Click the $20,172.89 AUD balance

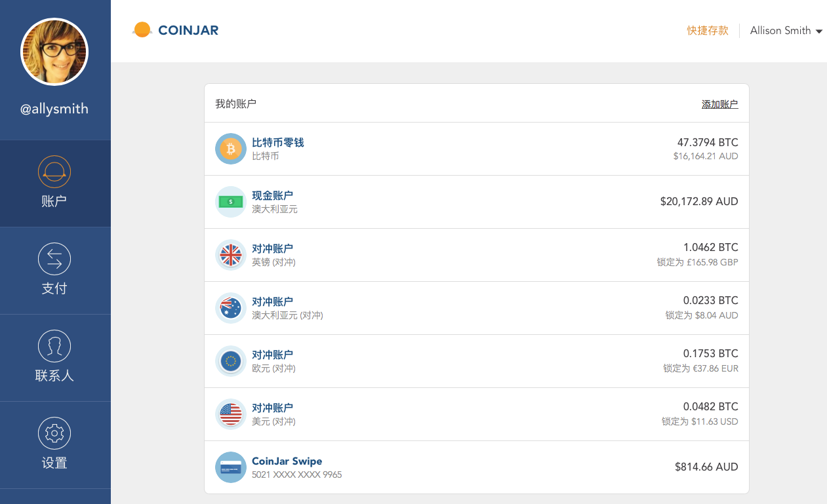click(699, 201)
